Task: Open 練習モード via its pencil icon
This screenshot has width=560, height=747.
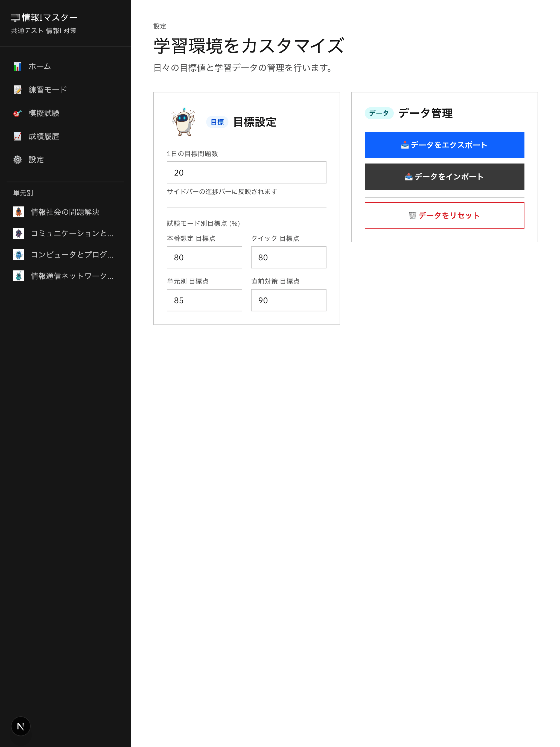Action: pos(17,89)
